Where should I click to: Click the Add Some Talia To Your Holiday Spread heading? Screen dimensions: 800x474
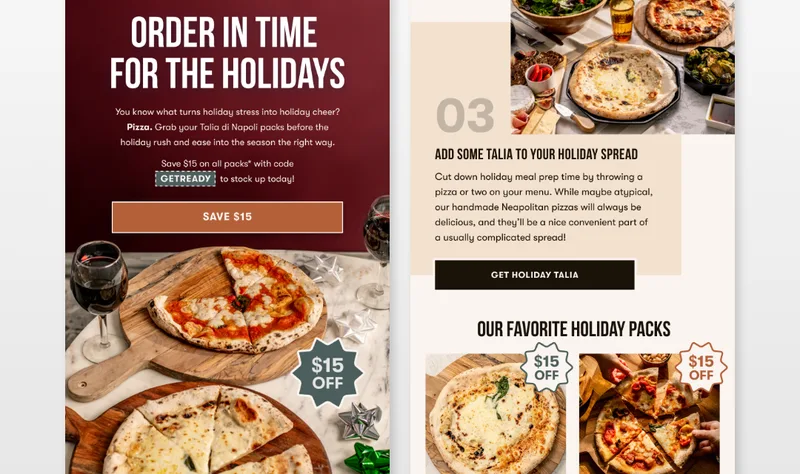click(x=536, y=154)
